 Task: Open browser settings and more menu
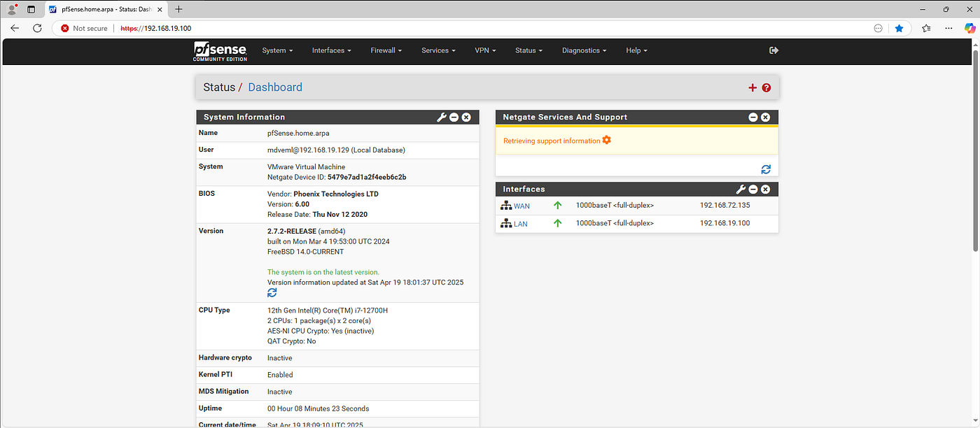coord(948,28)
